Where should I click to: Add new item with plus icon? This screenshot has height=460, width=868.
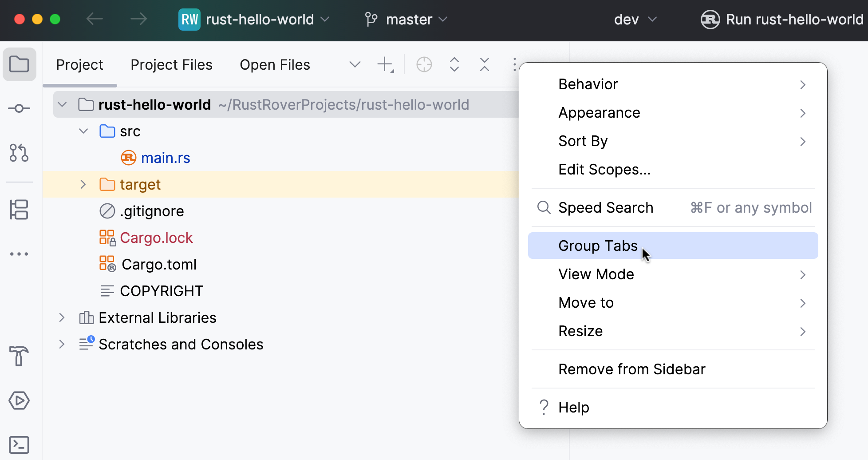point(384,64)
